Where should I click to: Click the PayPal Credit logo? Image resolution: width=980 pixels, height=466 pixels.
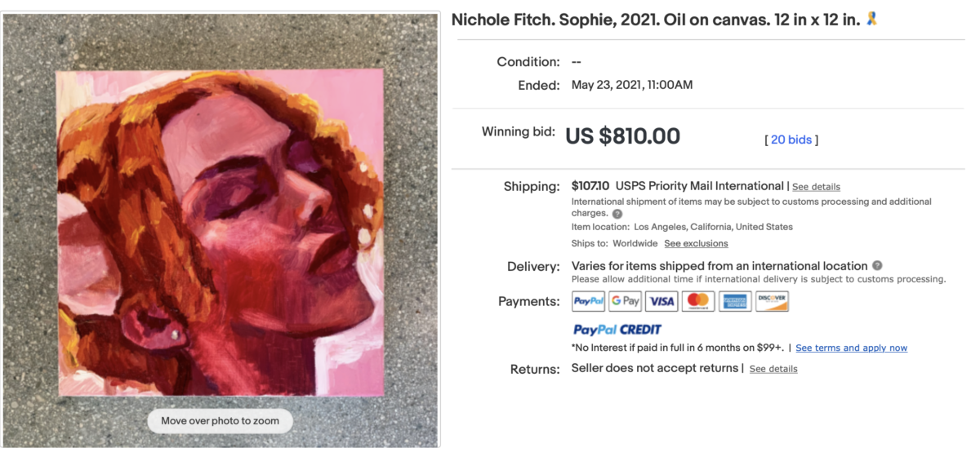click(x=617, y=330)
